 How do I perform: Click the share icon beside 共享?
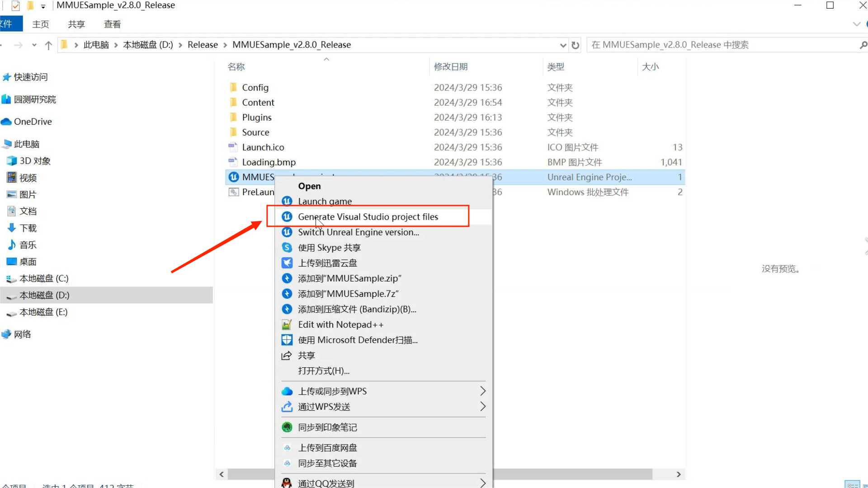click(x=287, y=356)
